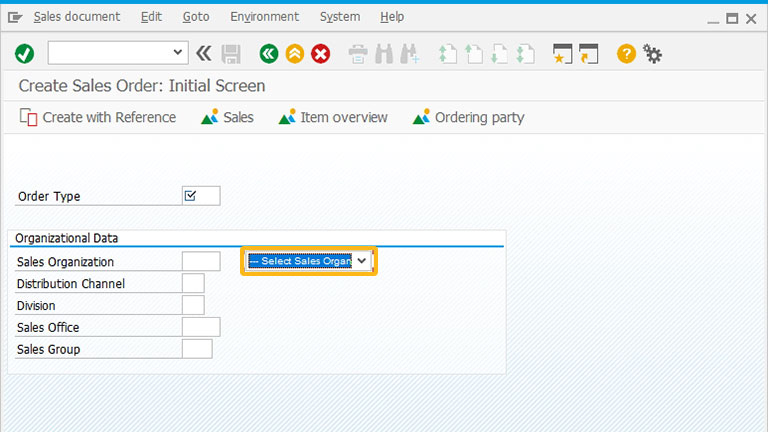Click the 'Organizational Data' group heading

67,238
